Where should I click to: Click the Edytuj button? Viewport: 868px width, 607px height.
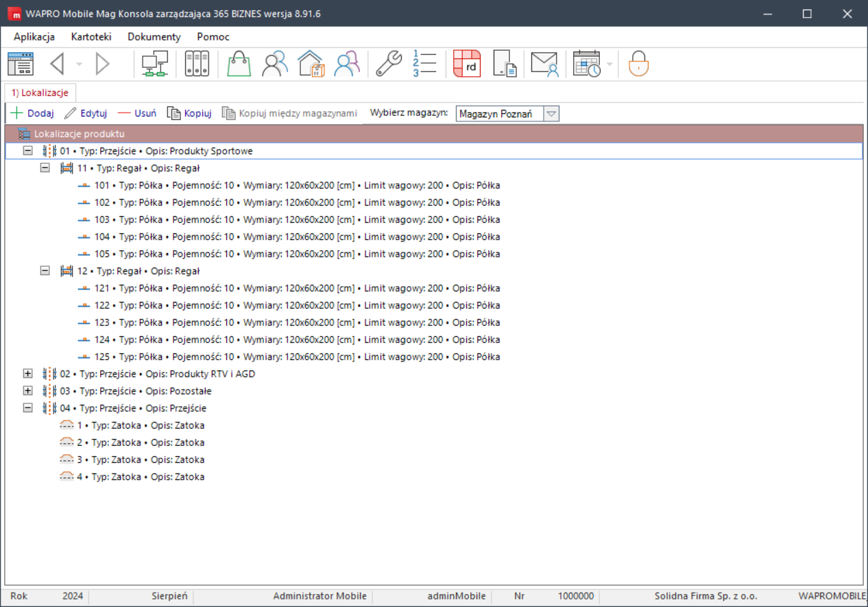point(86,113)
